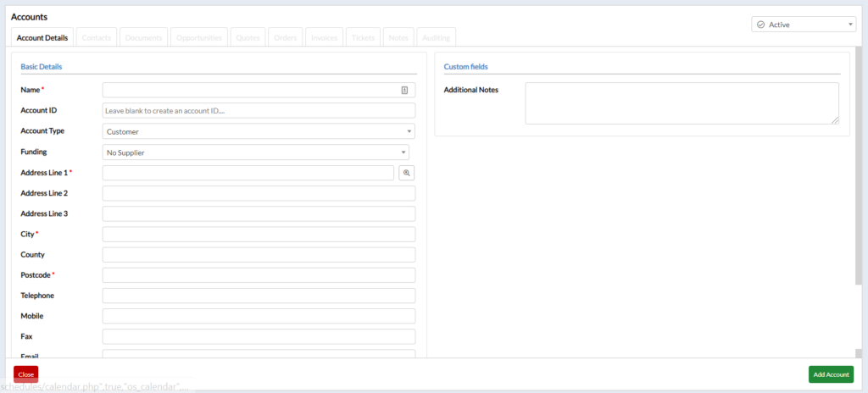Click the Fax input field
Viewport: 868px width, 393px height.
pos(259,336)
